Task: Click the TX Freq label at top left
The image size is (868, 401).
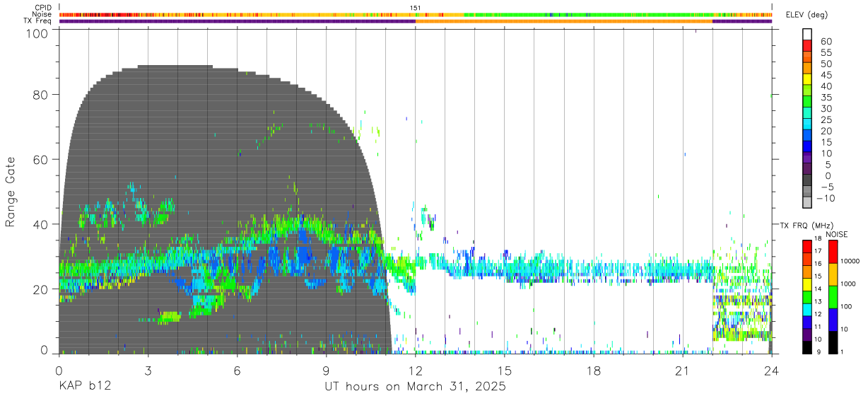Action: point(37,21)
